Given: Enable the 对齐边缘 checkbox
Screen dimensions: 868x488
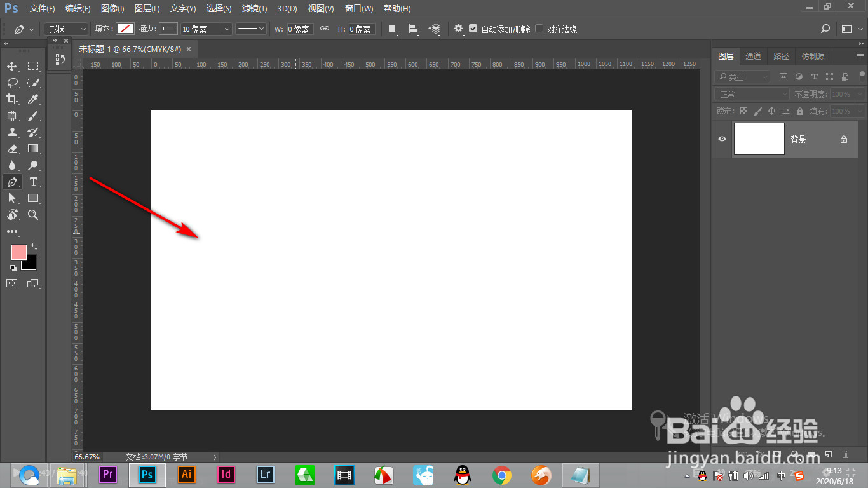Looking at the screenshot, I should point(539,29).
